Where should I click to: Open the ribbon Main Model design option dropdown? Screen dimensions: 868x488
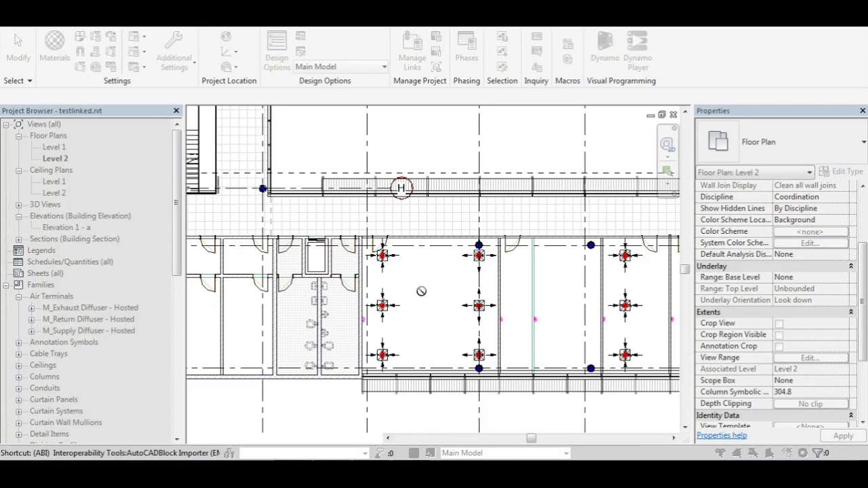(384, 66)
